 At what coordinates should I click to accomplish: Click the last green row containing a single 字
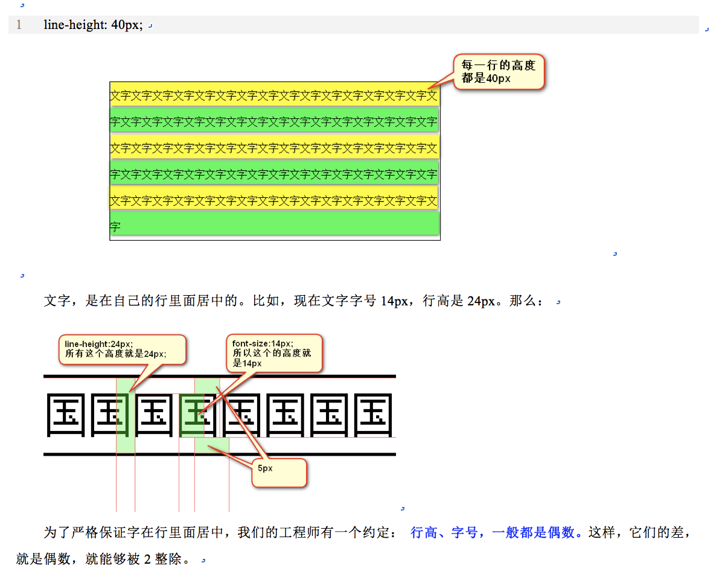pos(274,223)
